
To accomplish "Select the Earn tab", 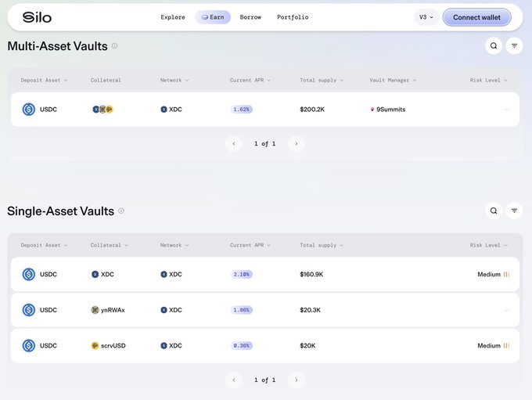I will click(213, 17).
